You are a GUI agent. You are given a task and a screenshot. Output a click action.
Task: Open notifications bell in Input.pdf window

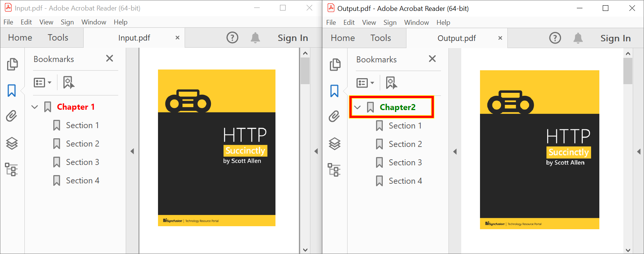click(256, 38)
